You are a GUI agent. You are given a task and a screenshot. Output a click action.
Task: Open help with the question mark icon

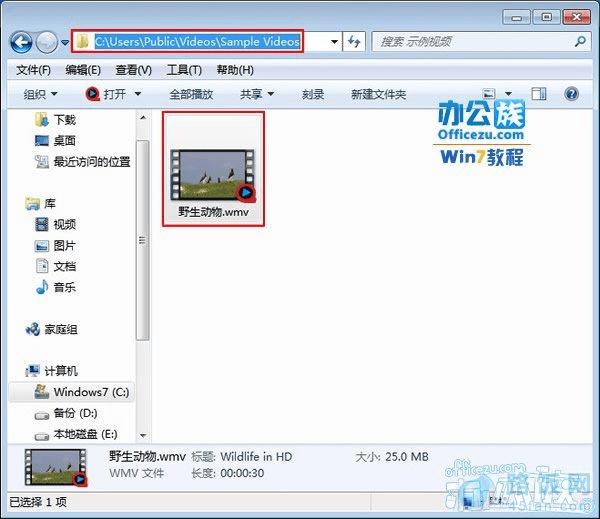pyautogui.click(x=571, y=94)
